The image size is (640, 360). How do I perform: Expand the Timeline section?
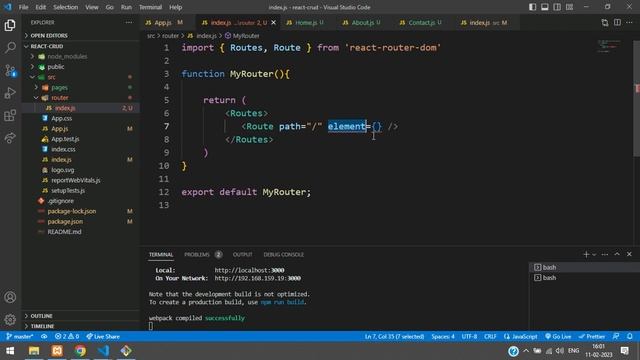coord(81,326)
